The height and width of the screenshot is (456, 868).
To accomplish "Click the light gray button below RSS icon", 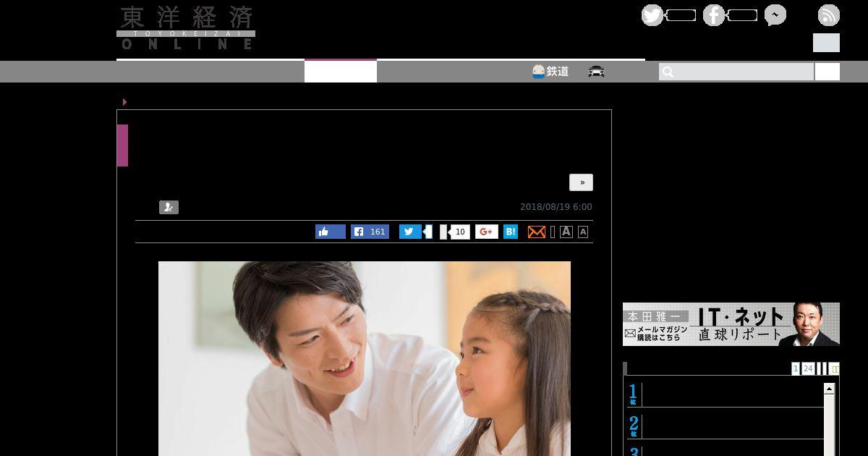I will (x=826, y=43).
